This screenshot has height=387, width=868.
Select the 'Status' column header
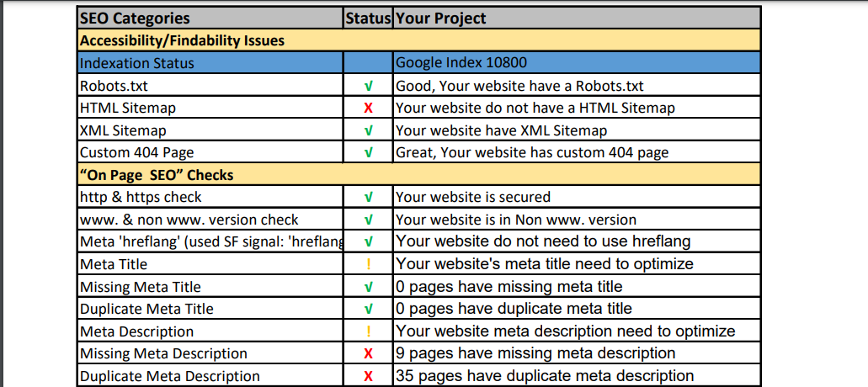pos(368,19)
